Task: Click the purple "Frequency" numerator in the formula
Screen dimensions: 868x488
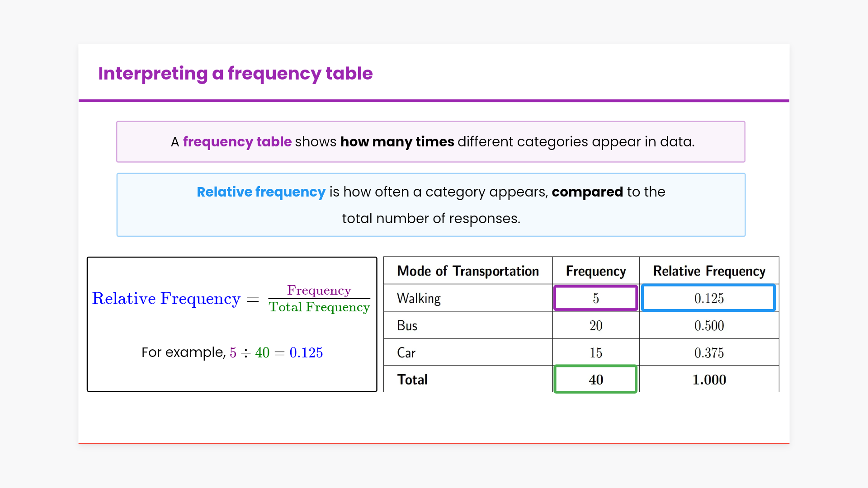Action: point(319,290)
